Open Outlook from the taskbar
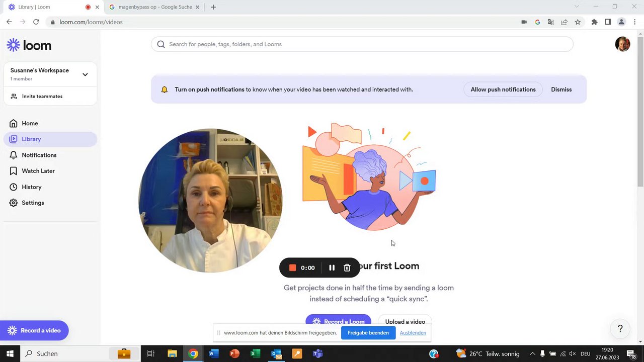644x362 pixels. 276,353
